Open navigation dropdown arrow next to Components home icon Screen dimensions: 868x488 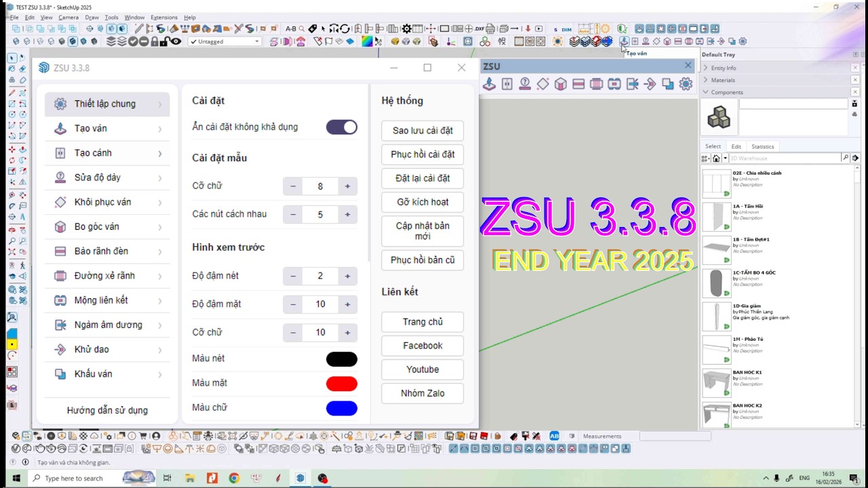pos(725,158)
